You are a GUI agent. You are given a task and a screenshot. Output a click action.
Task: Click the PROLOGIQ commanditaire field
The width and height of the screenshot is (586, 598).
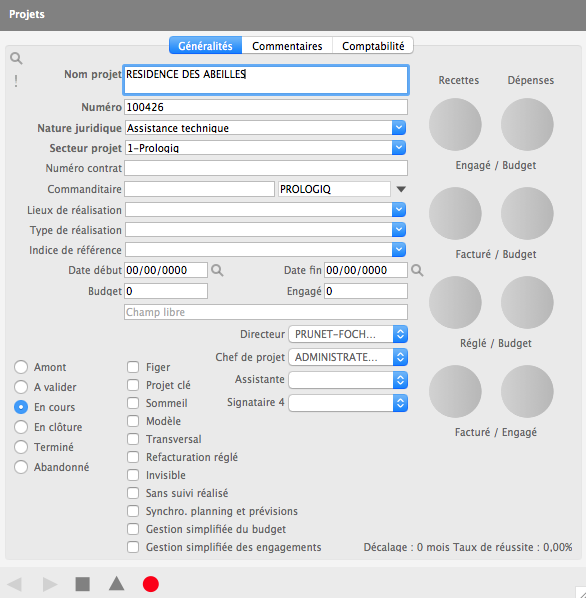pos(334,189)
